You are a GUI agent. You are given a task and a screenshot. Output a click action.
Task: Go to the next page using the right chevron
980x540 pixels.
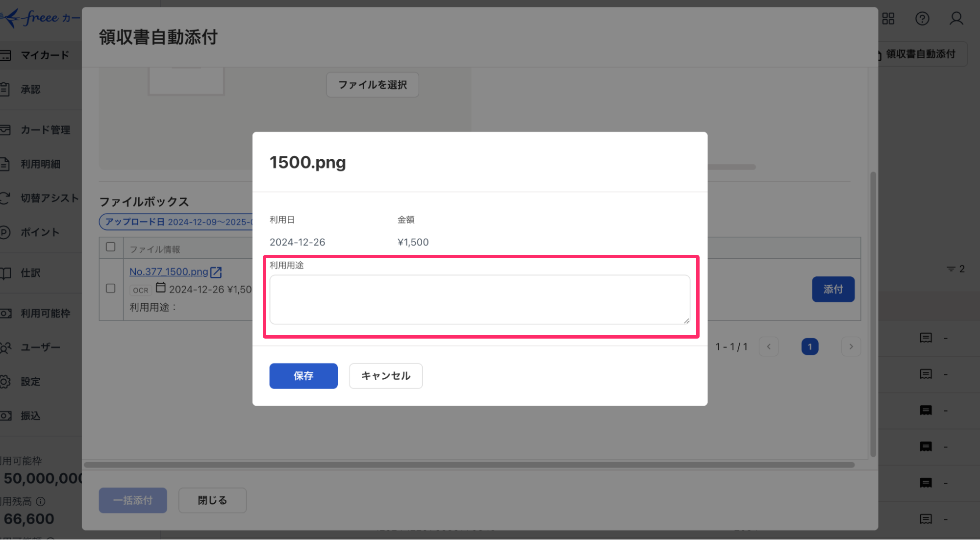(852, 346)
